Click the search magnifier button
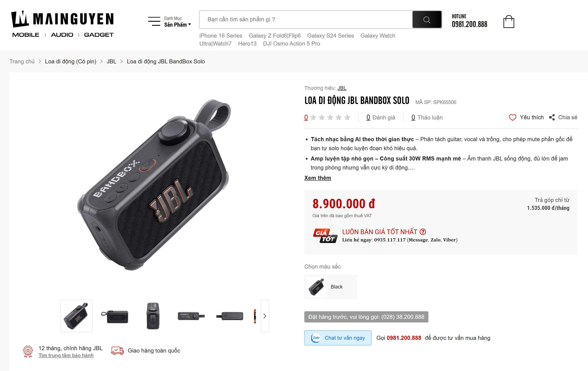The image size is (588, 371). (x=427, y=20)
